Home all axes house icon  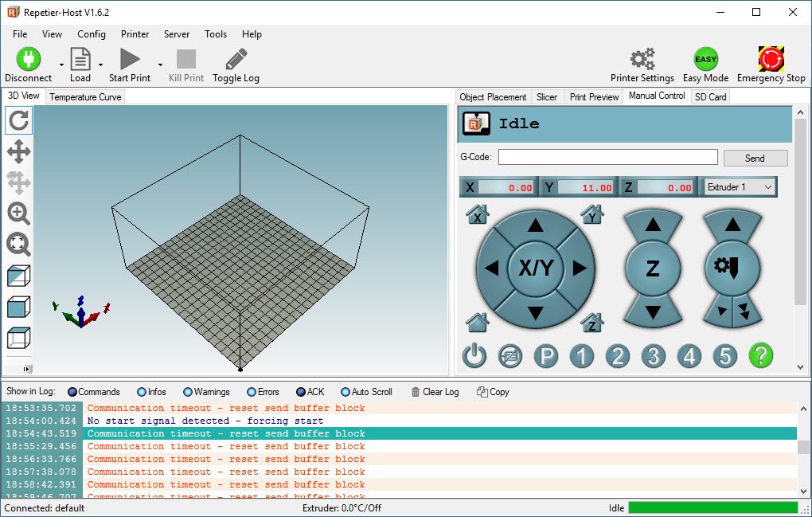tap(478, 322)
